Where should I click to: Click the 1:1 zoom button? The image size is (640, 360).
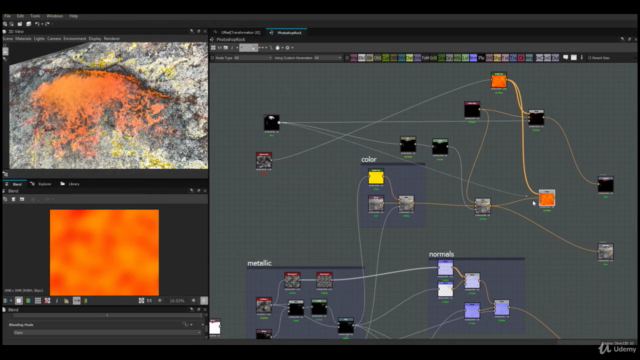pos(149,301)
